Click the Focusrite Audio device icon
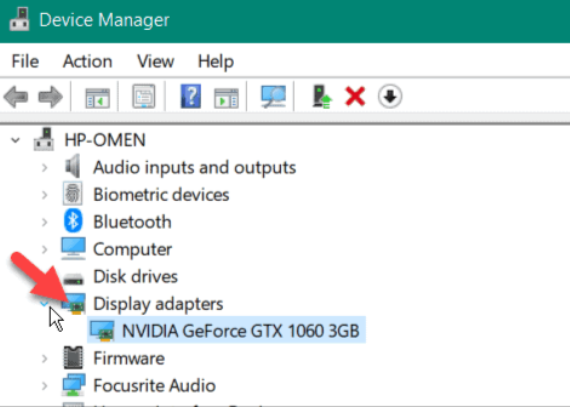Viewport: 570px width, 407px height. [x=74, y=385]
